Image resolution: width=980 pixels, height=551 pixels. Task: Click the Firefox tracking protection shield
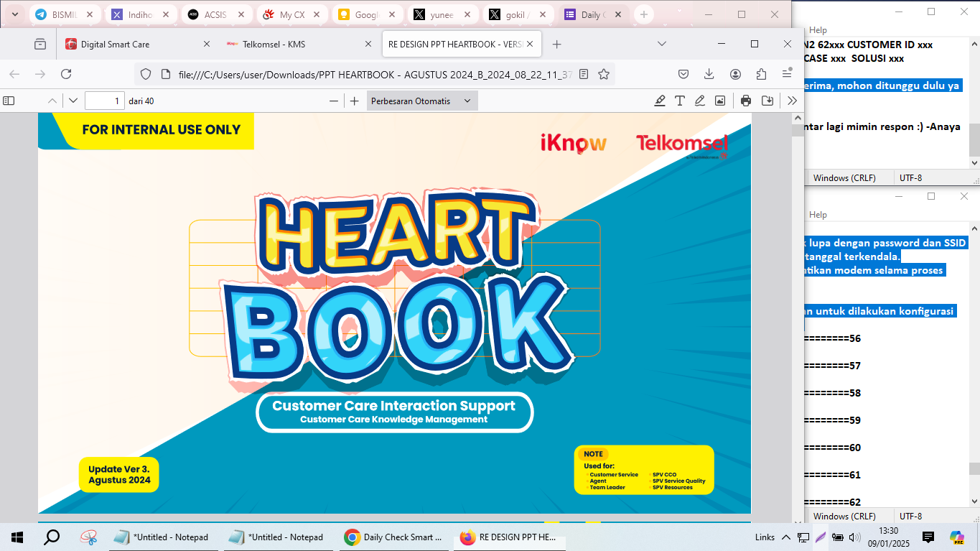click(146, 74)
